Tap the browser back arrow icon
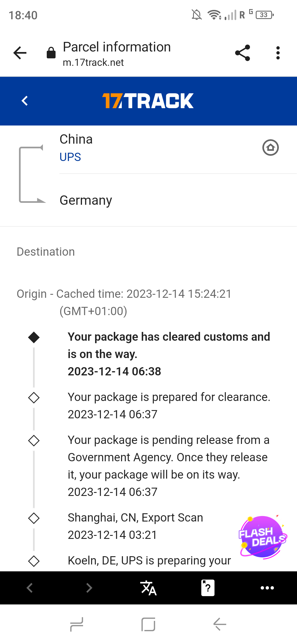This screenshot has width=297, height=644. [x=20, y=53]
